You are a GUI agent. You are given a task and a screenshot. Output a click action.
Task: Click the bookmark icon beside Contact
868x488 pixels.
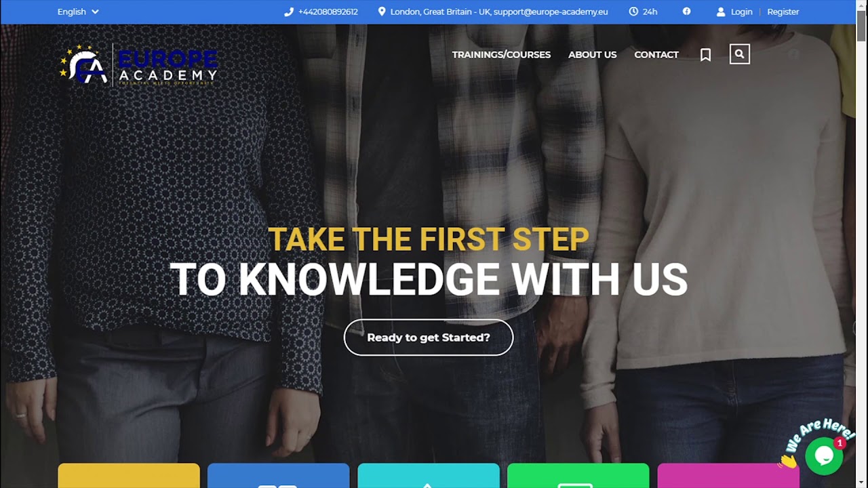[x=705, y=55]
